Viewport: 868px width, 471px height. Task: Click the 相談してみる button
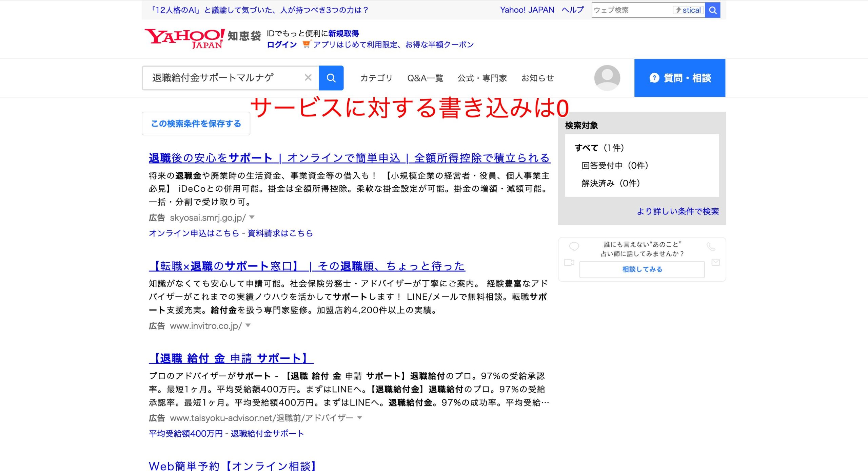click(642, 269)
